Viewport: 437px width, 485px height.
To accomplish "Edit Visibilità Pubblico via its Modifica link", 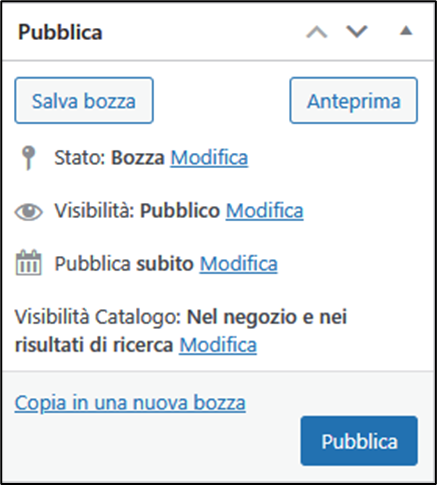I will click(x=265, y=211).
